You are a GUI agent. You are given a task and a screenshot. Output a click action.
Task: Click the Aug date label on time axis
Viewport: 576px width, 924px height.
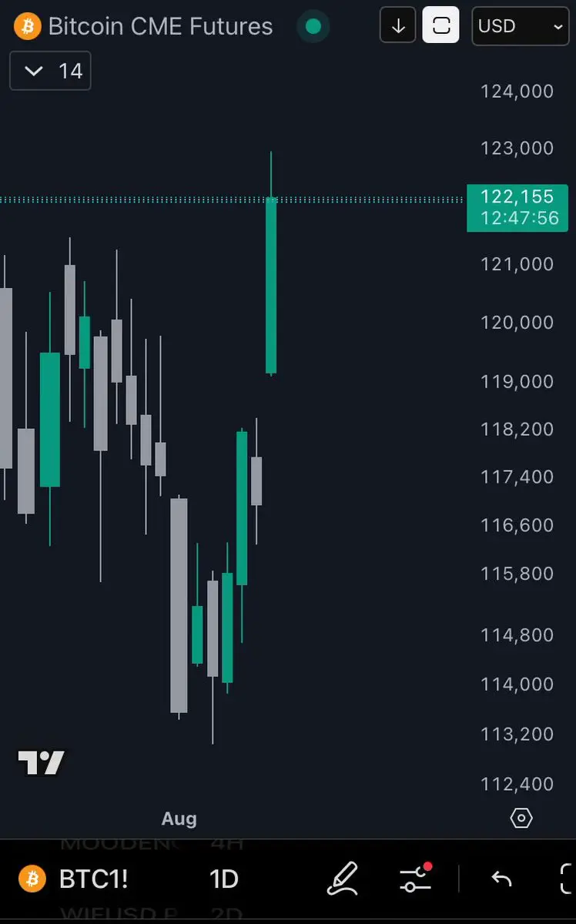pyautogui.click(x=179, y=819)
